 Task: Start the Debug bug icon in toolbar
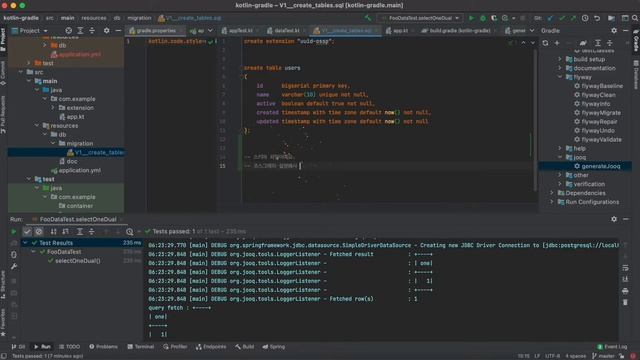(x=483, y=18)
